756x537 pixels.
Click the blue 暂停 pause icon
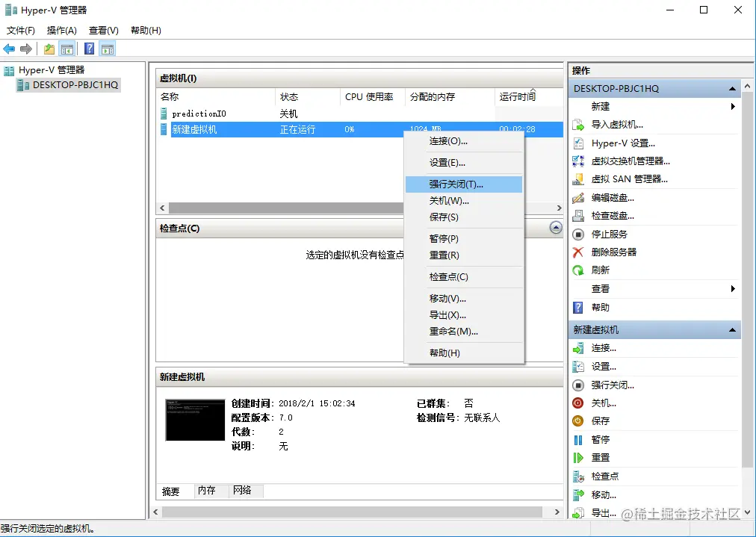pyautogui.click(x=578, y=440)
